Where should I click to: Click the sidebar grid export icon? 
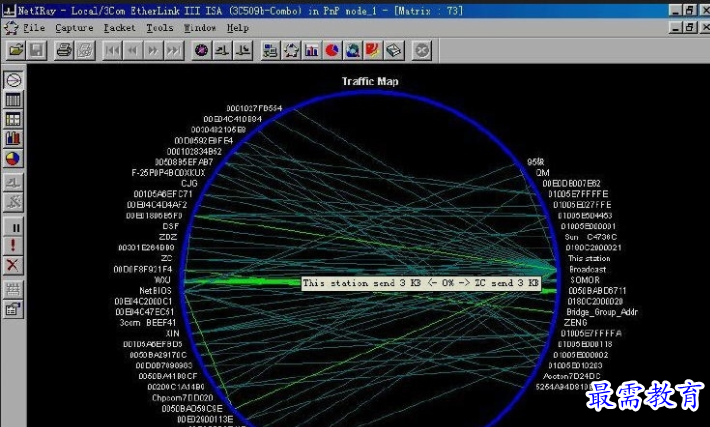[x=14, y=290]
